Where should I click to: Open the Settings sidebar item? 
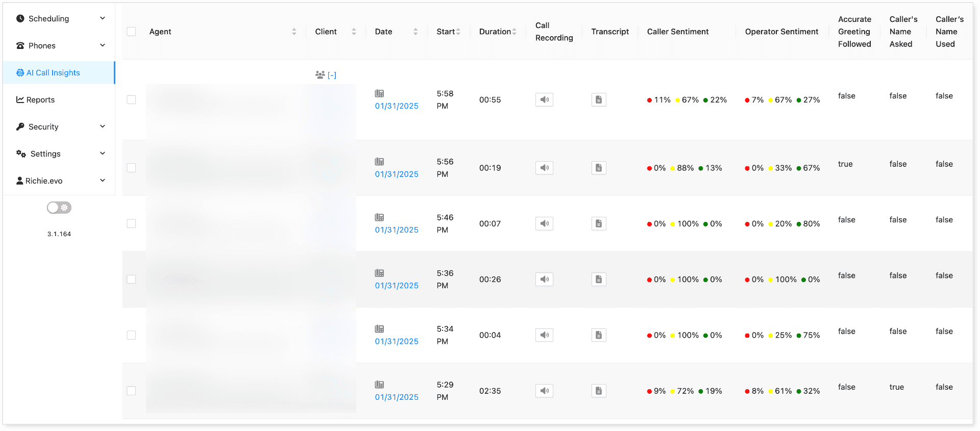pos(59,154)
